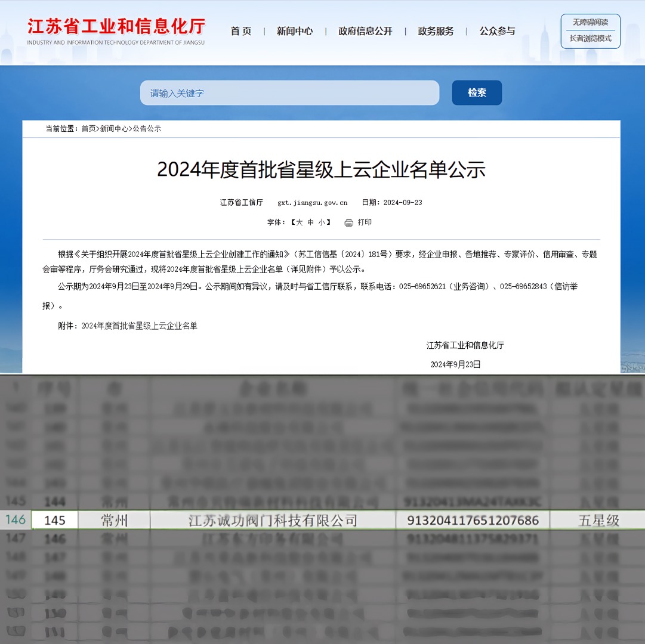Switch to 长者浏览模式 elderly browsing mode
The width and height of the screenshot is (645, 644).
[x=590, y=39]
